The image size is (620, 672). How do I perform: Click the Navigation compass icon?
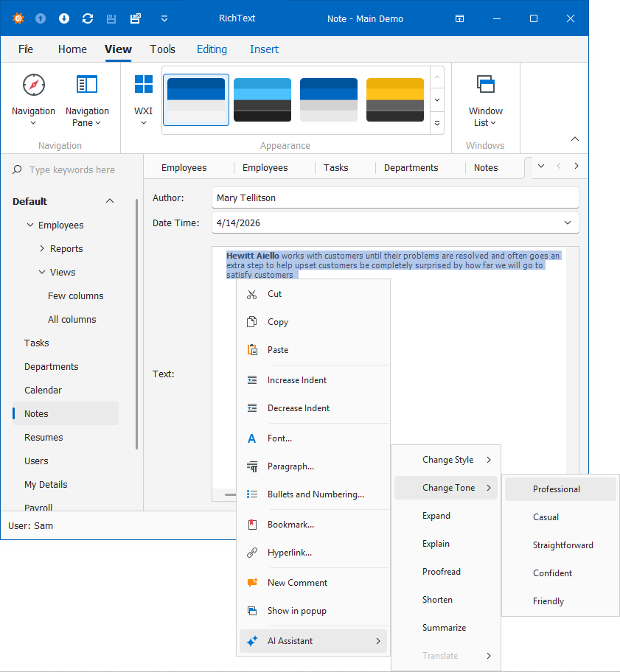click(x=33, y=85)
